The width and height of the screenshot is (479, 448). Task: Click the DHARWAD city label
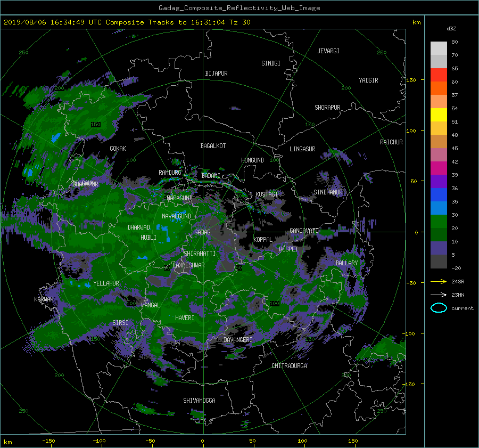point(139,227)
